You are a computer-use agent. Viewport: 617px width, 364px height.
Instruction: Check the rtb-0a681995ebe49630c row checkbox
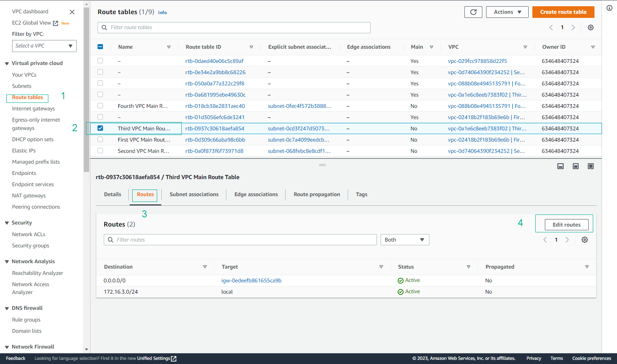100,95
